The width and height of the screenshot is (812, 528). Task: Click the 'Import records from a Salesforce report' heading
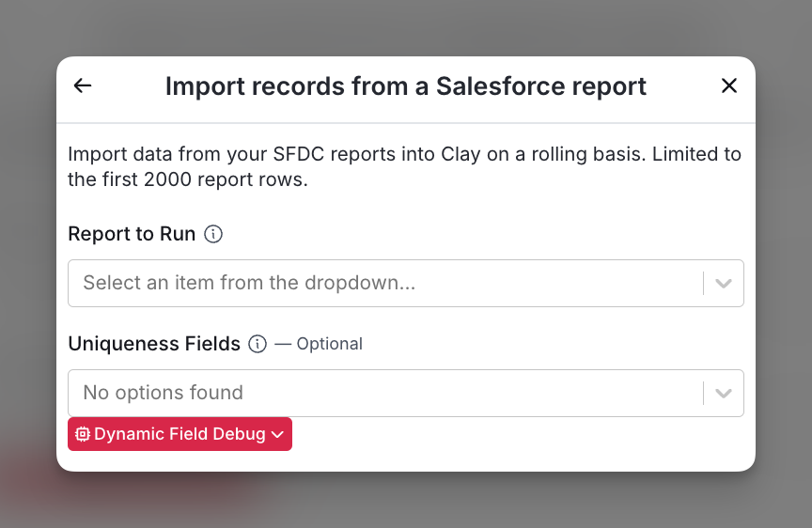pos(405,85)
